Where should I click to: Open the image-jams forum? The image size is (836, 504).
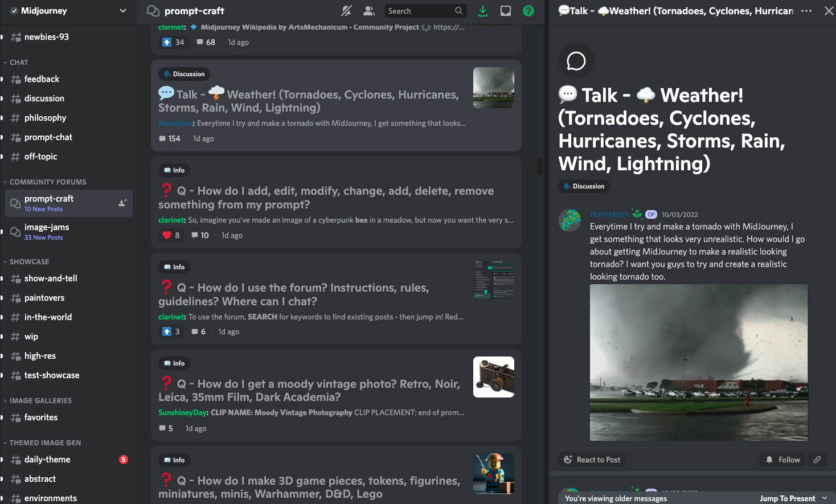tap(68, 232)
